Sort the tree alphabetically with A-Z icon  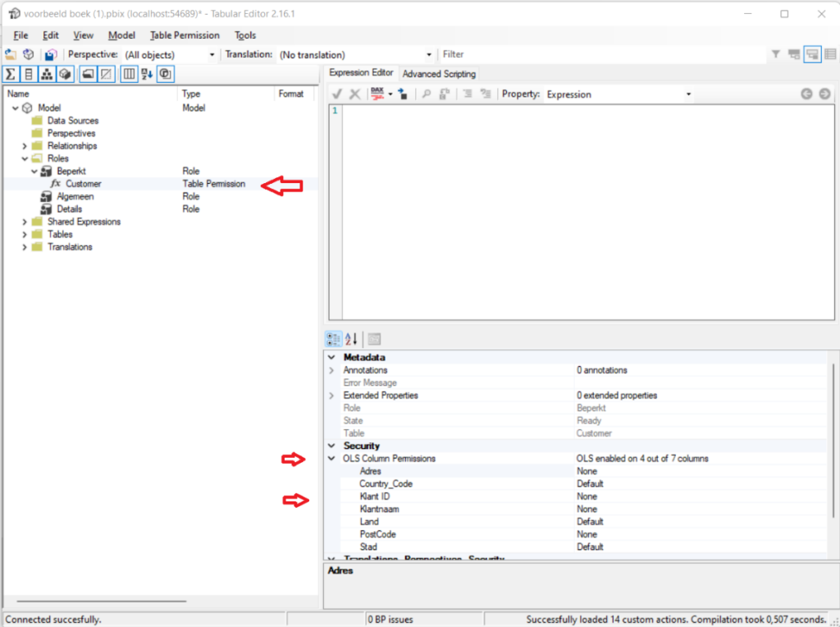(x=147, y=74)
